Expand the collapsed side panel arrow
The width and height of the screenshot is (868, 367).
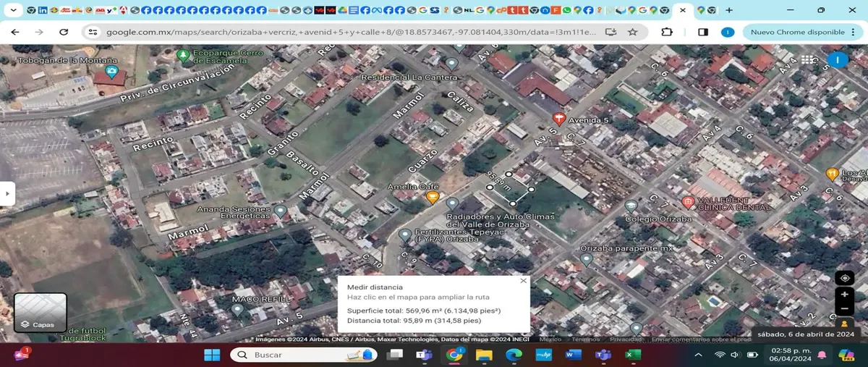[x=7, y=193]
